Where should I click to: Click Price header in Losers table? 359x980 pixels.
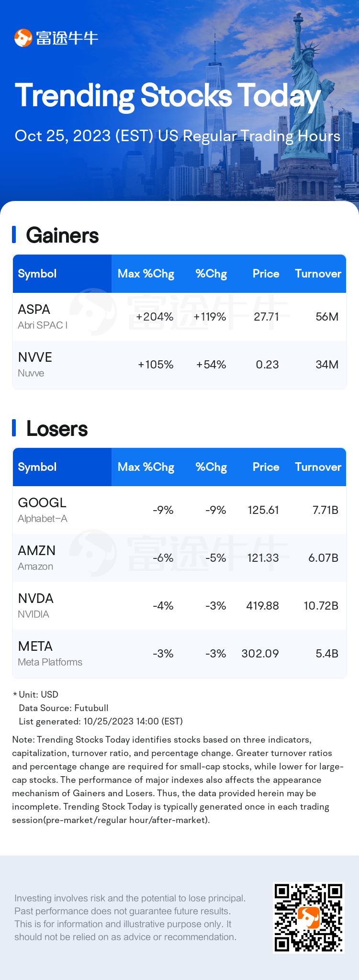pyautogui.click(x=266, y=467)
